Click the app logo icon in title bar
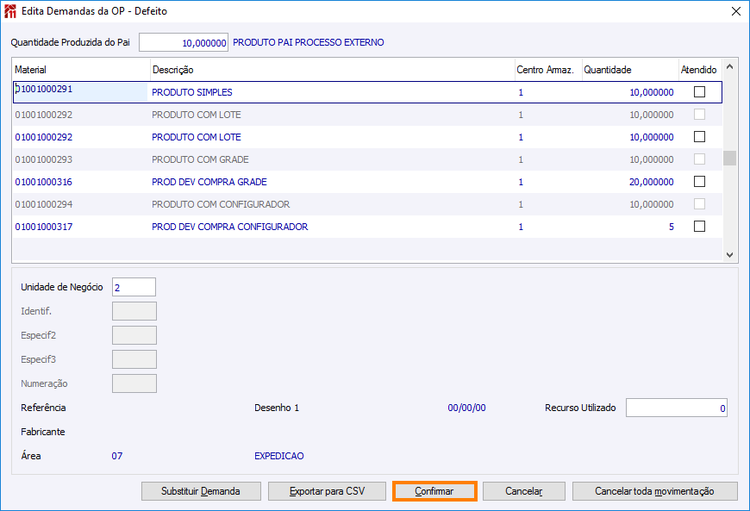 tap(10, 11)
